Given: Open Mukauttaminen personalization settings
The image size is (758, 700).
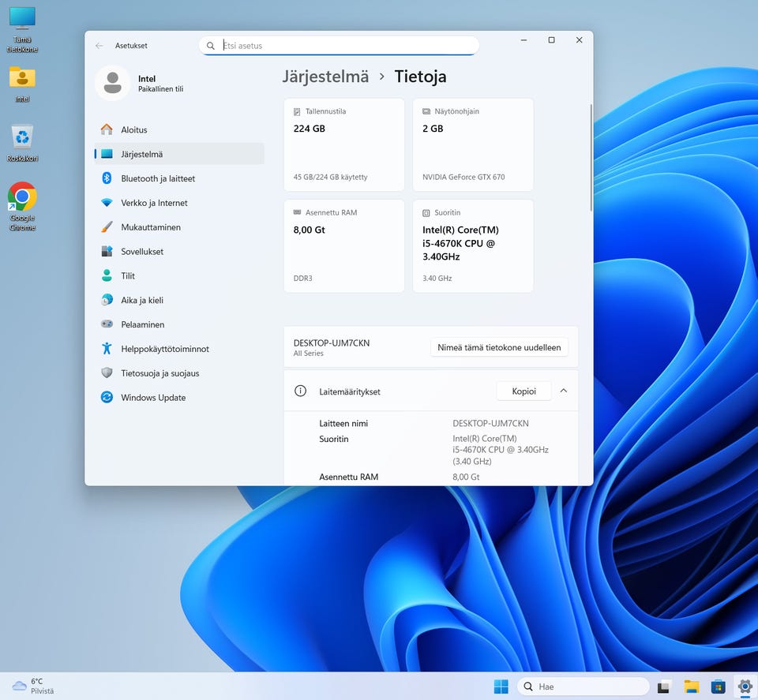Looking at the screenshot, I should pos(150,227).
